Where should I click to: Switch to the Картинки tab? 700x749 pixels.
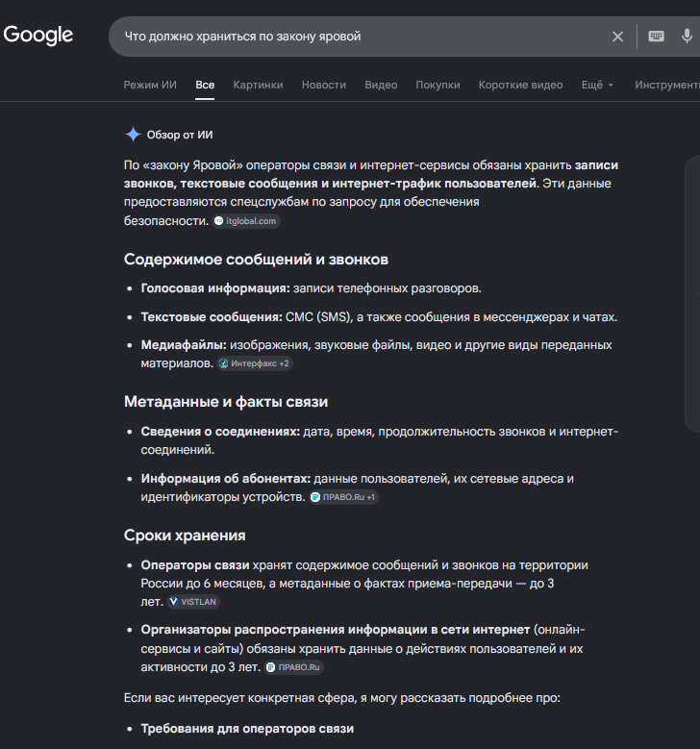(258, 85)
